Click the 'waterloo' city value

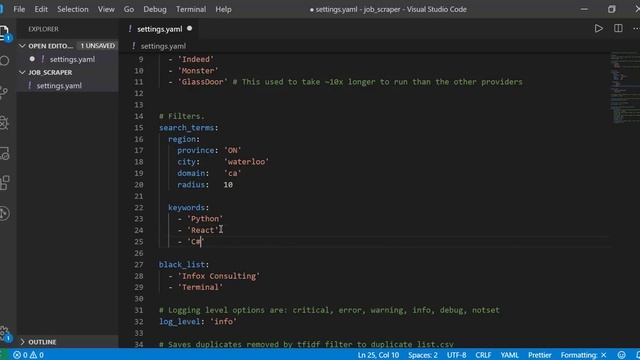coord(246,162)
